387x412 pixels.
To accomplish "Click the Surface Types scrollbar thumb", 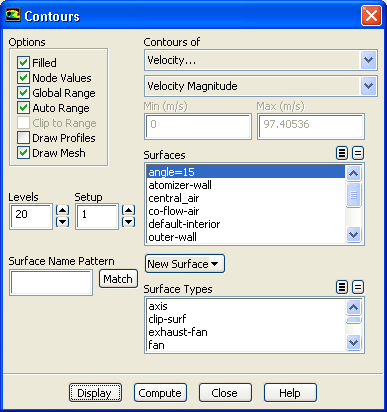I will (x=353, y=320).
